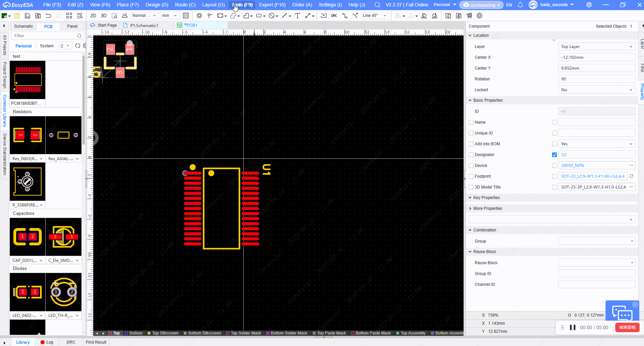Enable the Footprint property checkbox
The image size is (644, 346).
(x=471, y=176)
